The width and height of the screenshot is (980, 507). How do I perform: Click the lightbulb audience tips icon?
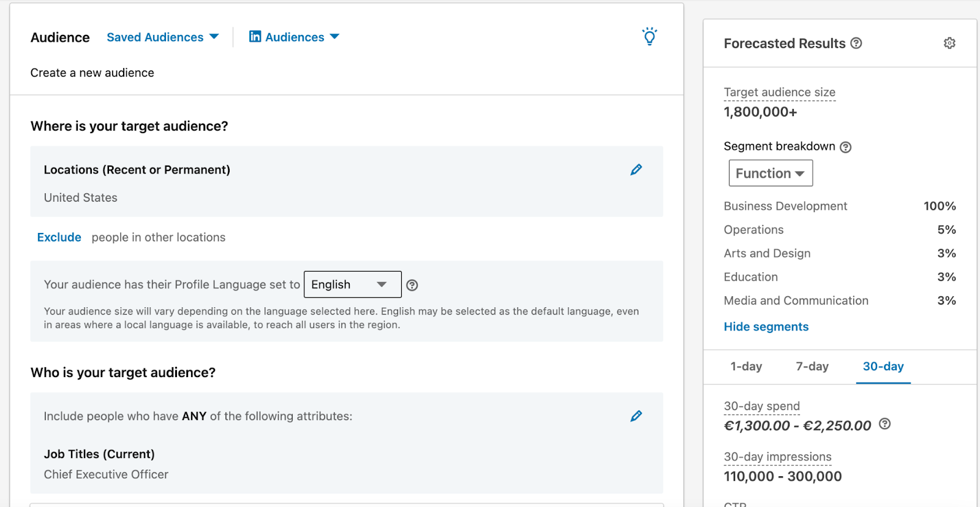pyautogui.click(x=649, y=37)
